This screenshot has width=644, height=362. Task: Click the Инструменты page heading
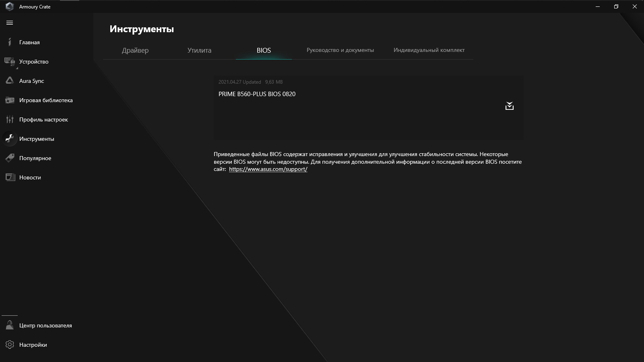[x=142, y=29]
